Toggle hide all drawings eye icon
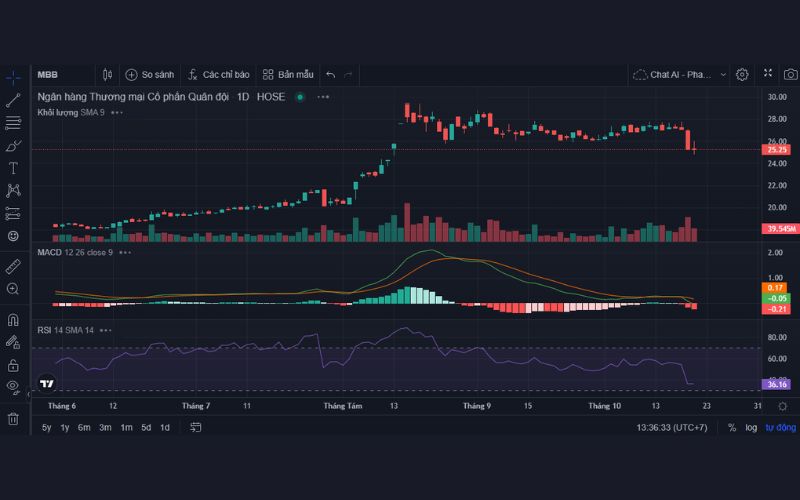This screenshot has width=800, height=500. coord(13,386)
